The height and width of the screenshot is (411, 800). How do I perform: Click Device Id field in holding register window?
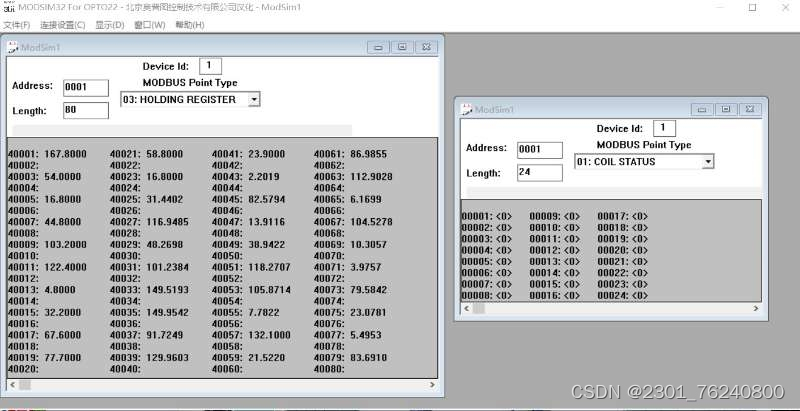[x=210, y=66]
